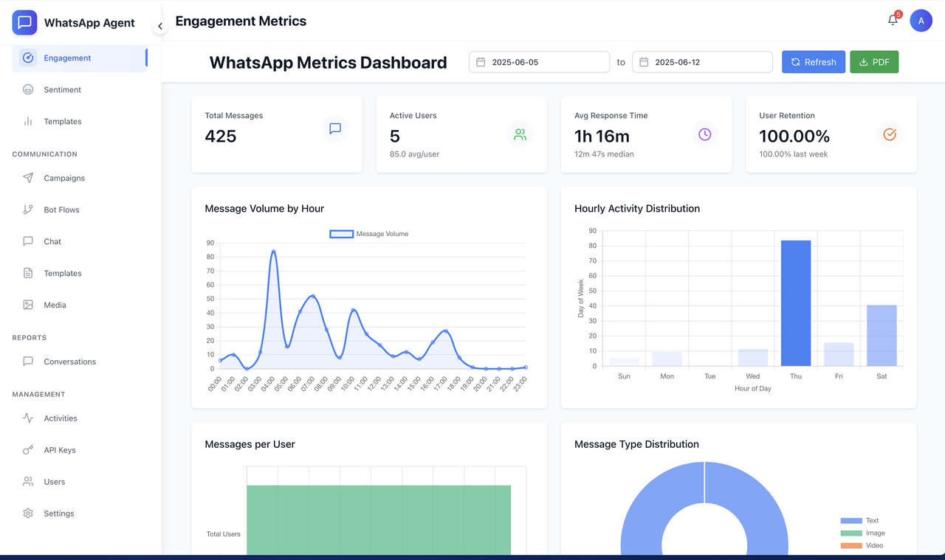Click the Chat bubble icon in sidebar
The image size is (945, 560).
coord(28,241)
